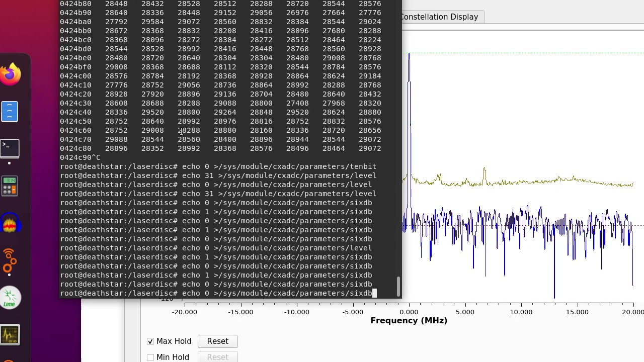
Task: Click the -15.000 frequency axis tick label
Action: click(240, 312)
